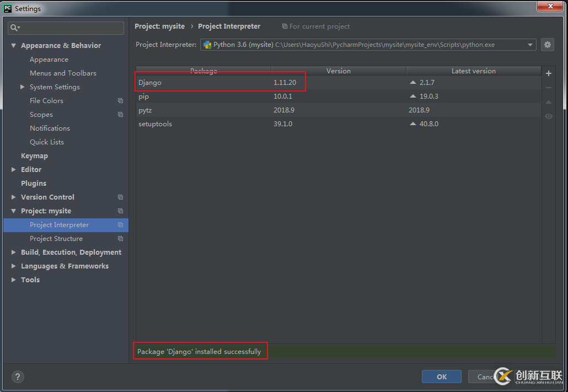Click the minus icon to uninstall package

click(x=548, y=88)
